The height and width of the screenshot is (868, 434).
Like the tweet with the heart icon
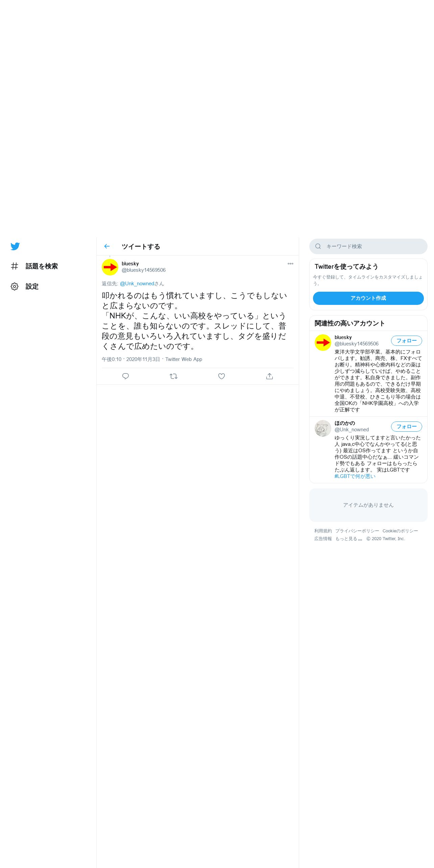[221, 376]
